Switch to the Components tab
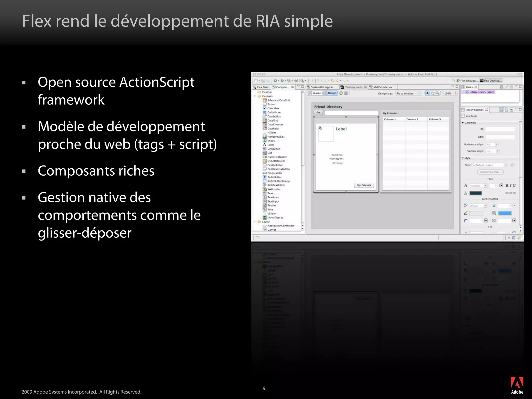 click(283, 87)
